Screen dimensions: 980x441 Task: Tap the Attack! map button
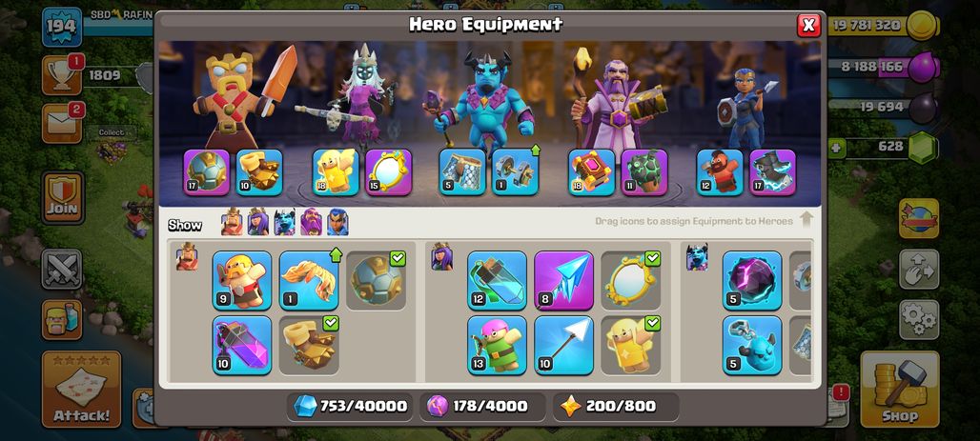pyautogui.click(x=81, y=390)
